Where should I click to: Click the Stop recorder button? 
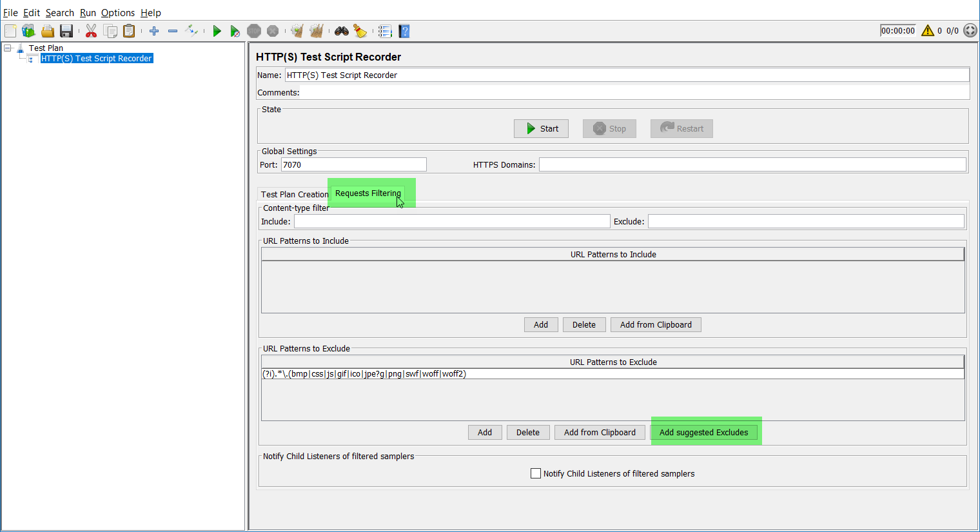[x=609, y=128]
